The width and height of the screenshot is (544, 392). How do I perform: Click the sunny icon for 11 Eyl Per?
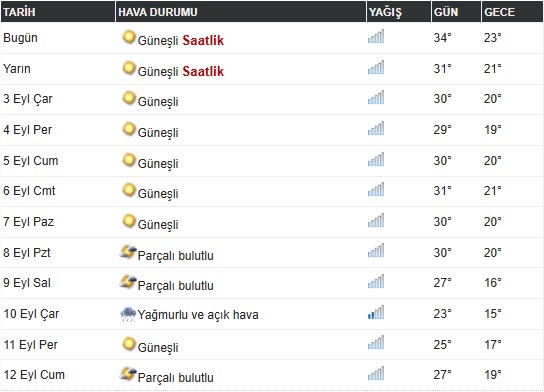129,344
